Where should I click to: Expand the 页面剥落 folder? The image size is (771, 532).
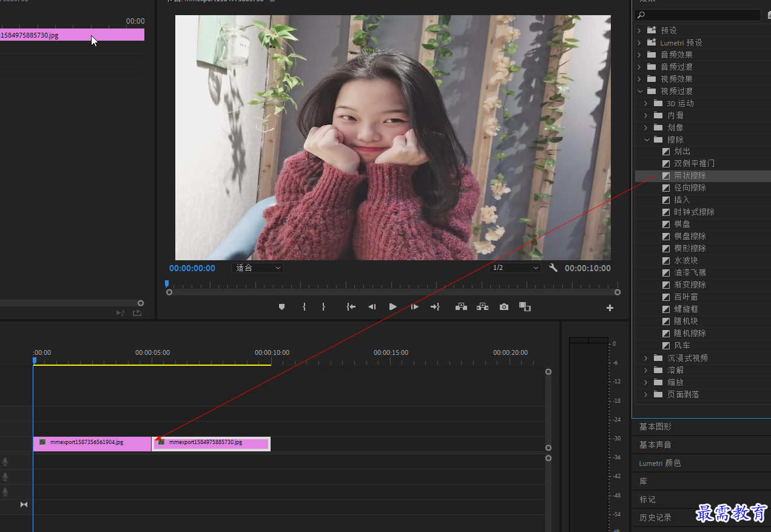pyautogui.click(x=646, y=394)
